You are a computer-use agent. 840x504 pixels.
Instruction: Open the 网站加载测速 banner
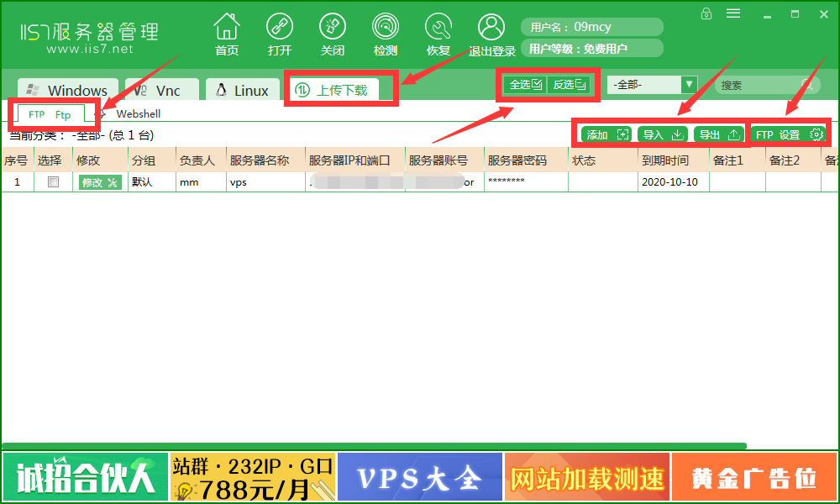[x=587, y=476]
